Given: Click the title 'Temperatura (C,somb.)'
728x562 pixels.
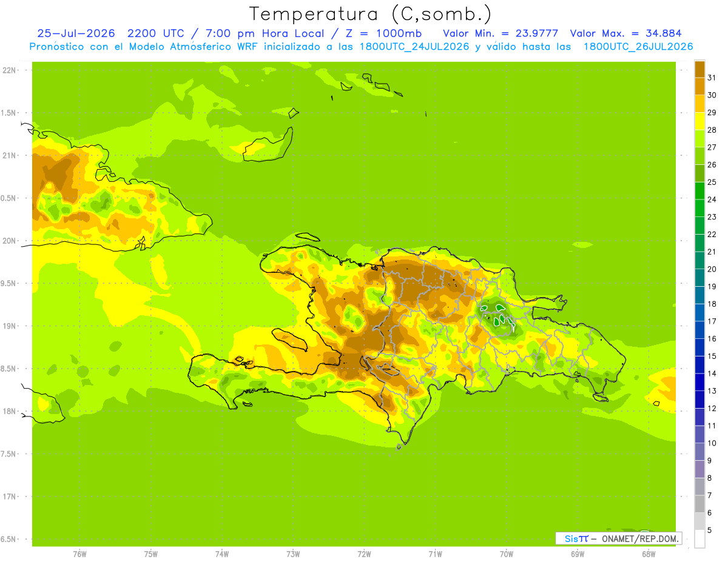Looking at the screenshot, I should [370, 13].
